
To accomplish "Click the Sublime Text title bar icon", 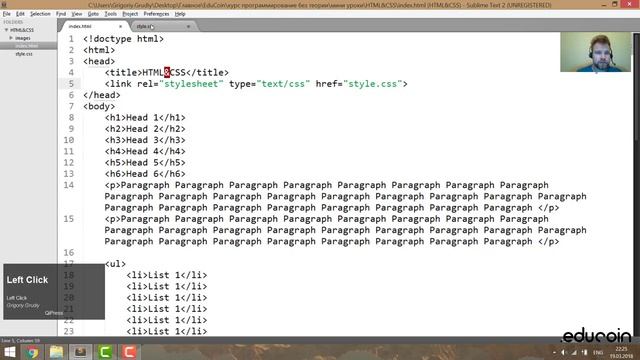I will (4, 4).
